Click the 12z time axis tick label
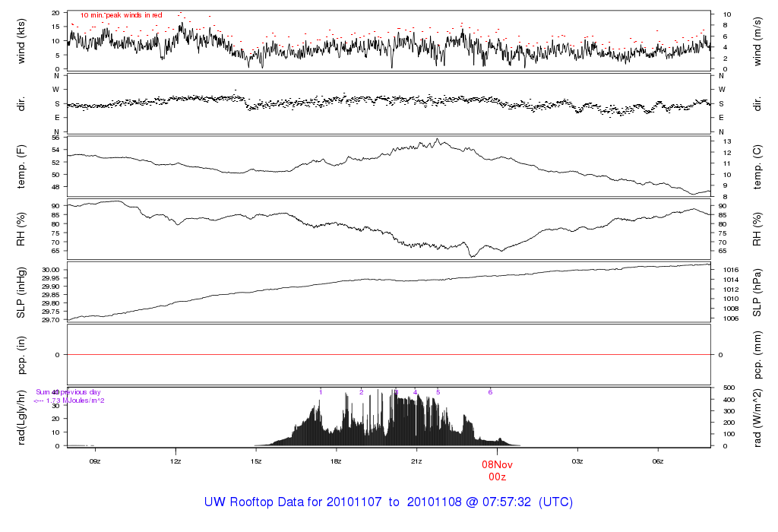Screen dimensions: 778x532 pos(176,461)
